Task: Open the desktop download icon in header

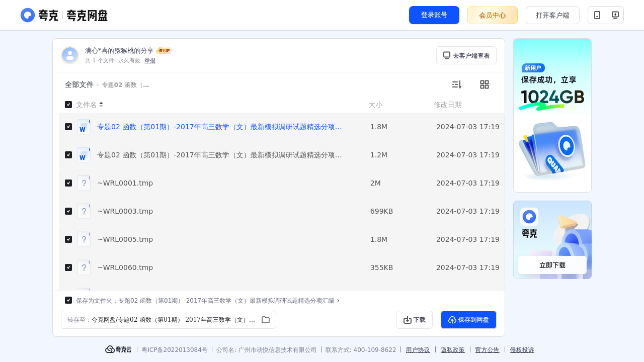Action: (615, 15)
